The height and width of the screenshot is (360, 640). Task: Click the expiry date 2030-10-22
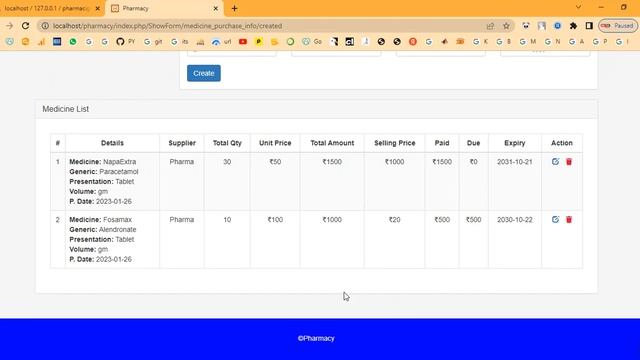[515, 220]
